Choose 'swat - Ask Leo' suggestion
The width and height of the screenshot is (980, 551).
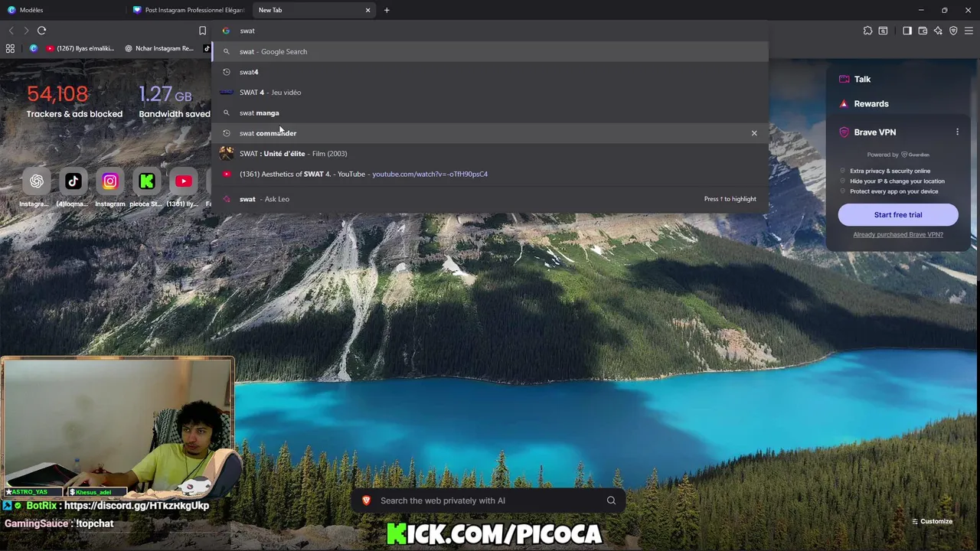tap(490, 199)
